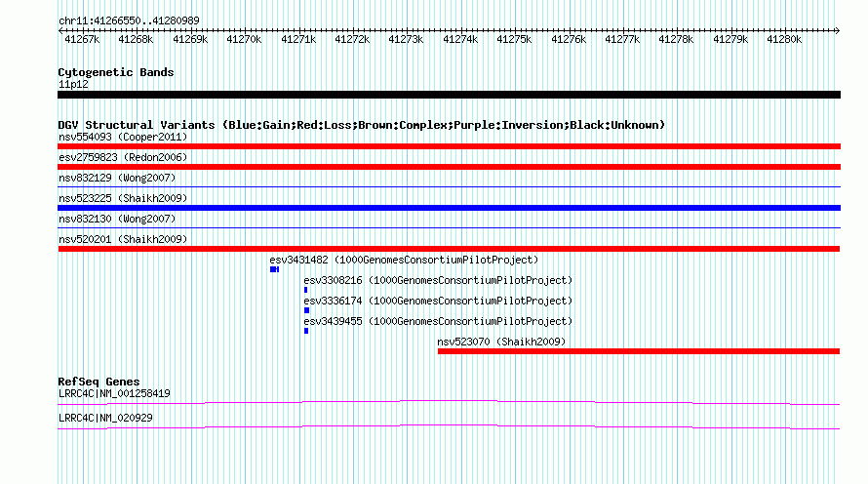Click the red esv2759823 loss bar
This screenshot has width=868, height=484.
tap(449, 167)
